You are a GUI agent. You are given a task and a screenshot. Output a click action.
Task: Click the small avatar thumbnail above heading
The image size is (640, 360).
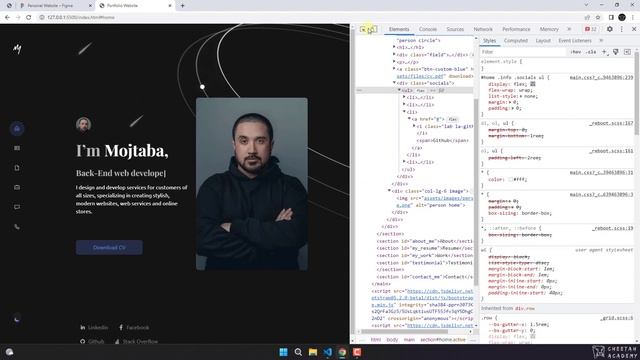point(83,124)
